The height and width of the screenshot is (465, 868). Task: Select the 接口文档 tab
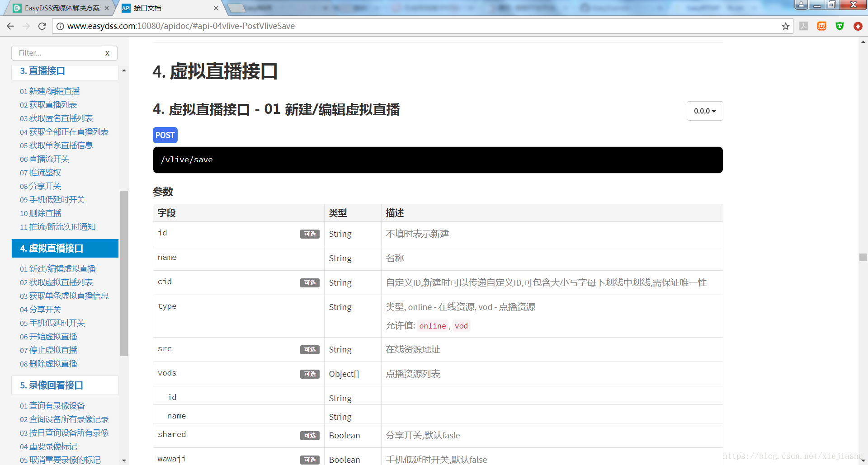click(170, 8)
